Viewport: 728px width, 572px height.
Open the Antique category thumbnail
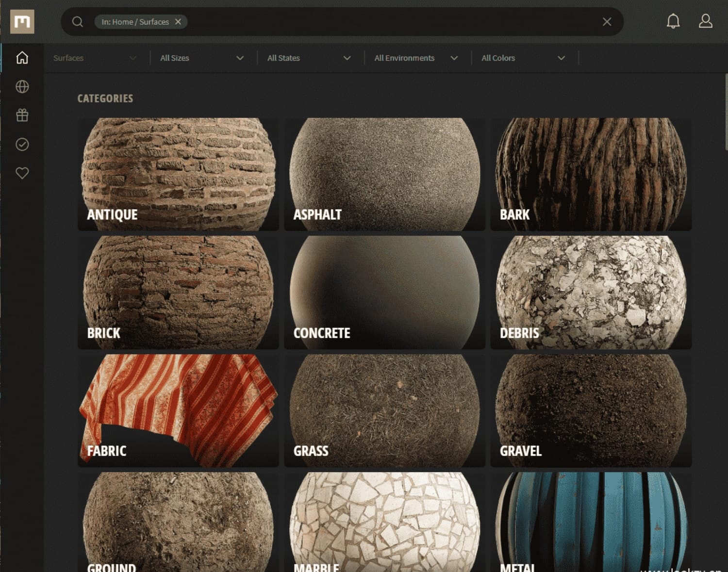[x=178, y=174]
